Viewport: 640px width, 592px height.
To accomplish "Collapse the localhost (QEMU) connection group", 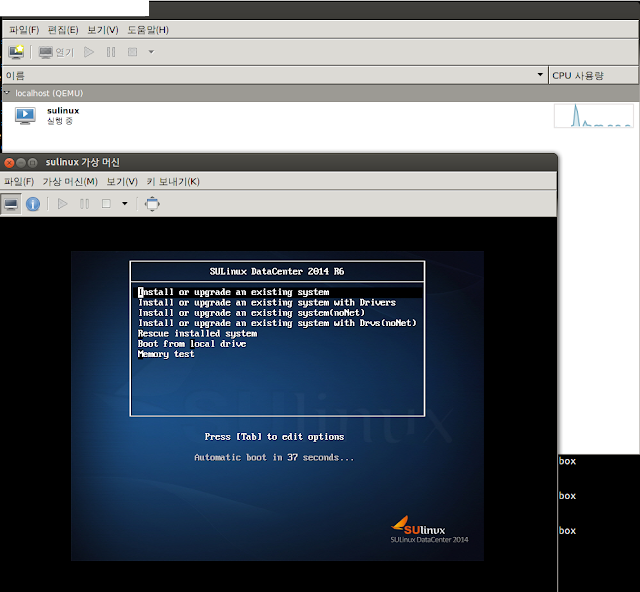I will 7,92.
